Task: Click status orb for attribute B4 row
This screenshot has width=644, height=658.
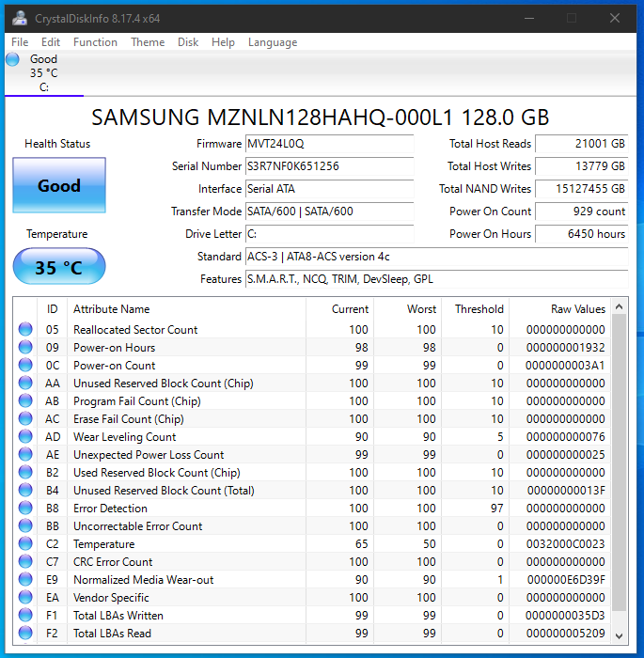Action: coord(25,490)
